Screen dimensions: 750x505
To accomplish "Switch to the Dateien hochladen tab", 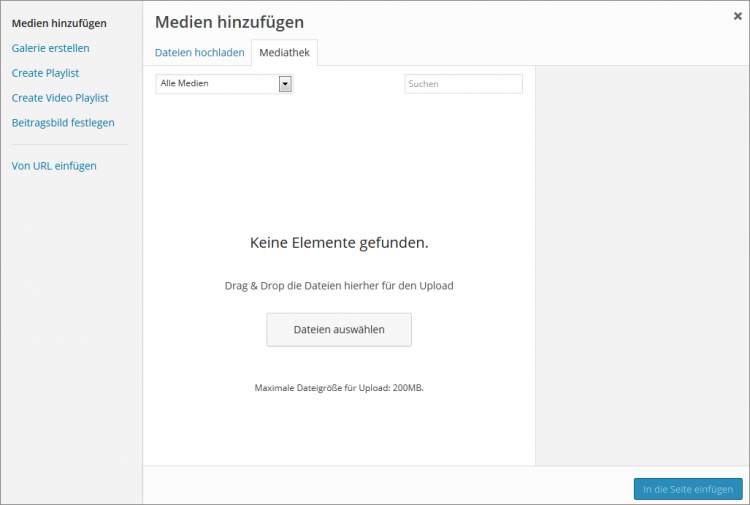I will point(199,53).
